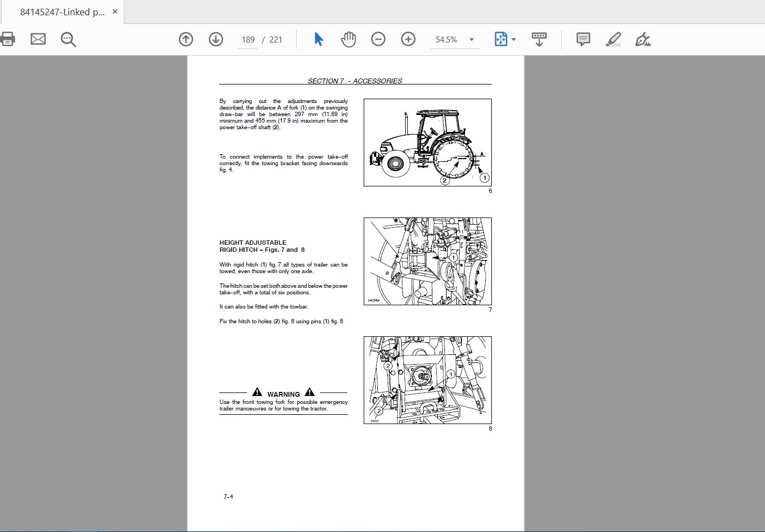Click the hitch pins figure 8 image

tap(427, 380)
